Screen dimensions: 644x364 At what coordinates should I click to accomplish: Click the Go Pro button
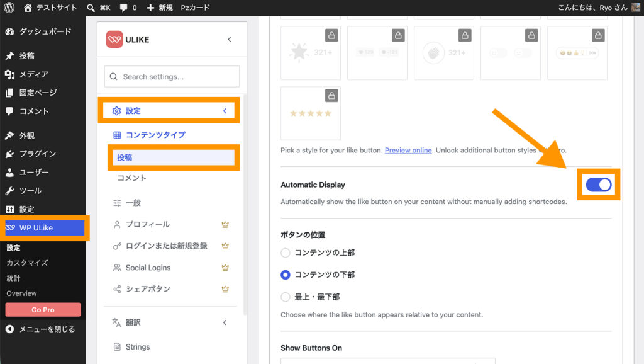43,310
